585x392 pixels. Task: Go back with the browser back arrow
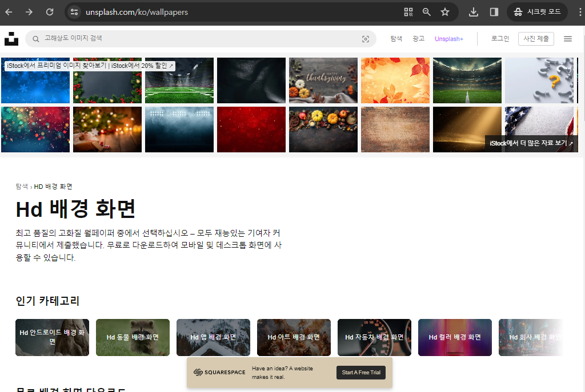point(9,12)
